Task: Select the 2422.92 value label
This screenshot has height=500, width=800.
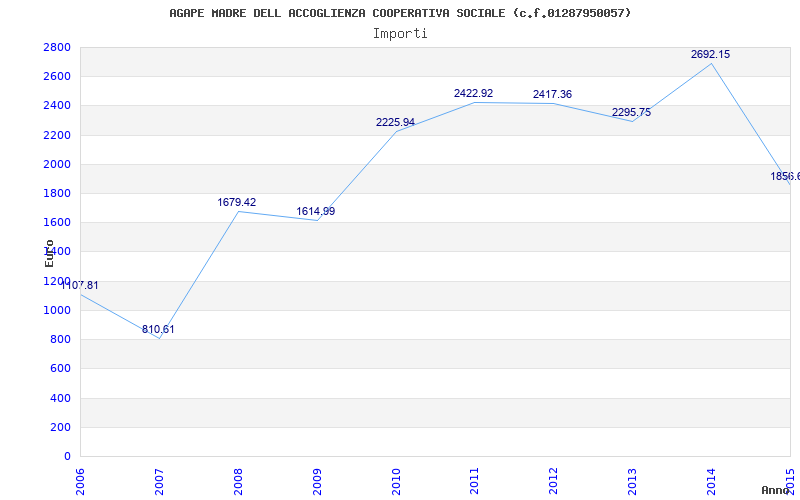Action: (x=473, y=93)
